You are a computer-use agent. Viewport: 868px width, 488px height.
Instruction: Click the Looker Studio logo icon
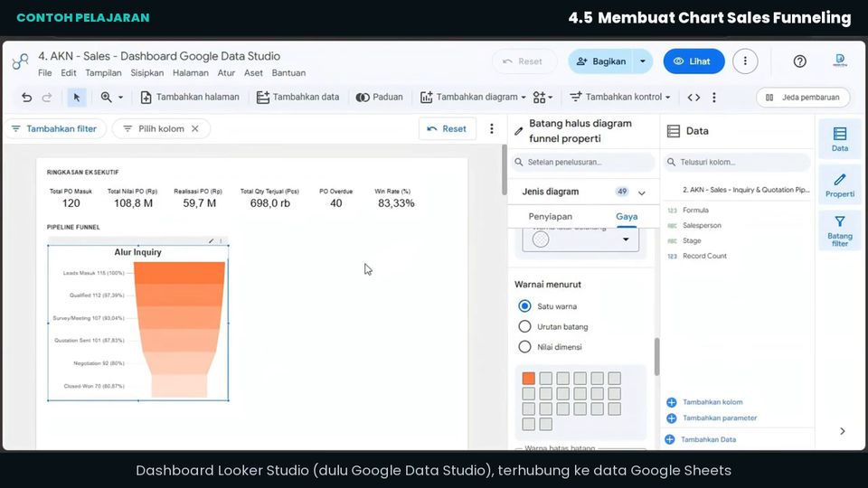(x=21, y=61)
